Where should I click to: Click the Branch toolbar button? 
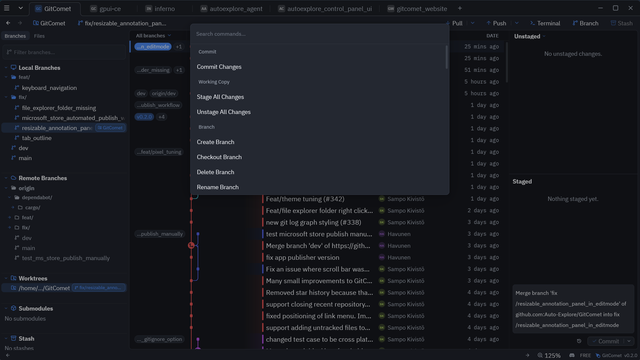coord(585,23)
